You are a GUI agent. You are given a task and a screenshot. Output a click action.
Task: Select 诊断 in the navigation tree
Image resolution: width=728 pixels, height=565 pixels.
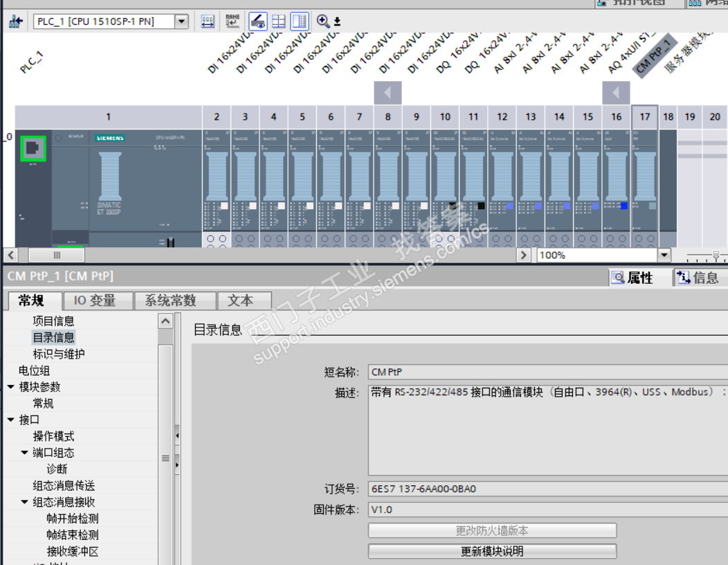57,469
